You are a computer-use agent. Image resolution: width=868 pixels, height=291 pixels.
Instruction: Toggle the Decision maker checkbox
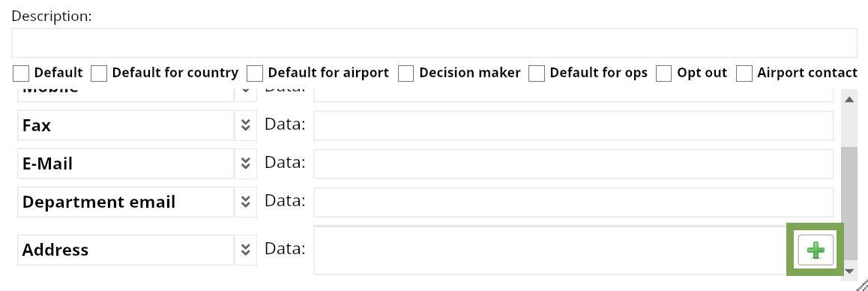[406, 73]
